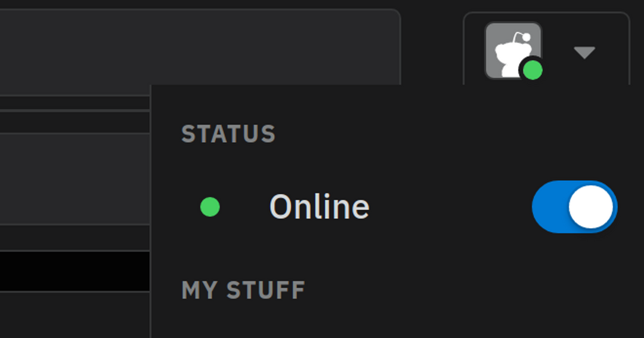
Task: Click the black banner strip behind menu
Action: pos(75,271)
